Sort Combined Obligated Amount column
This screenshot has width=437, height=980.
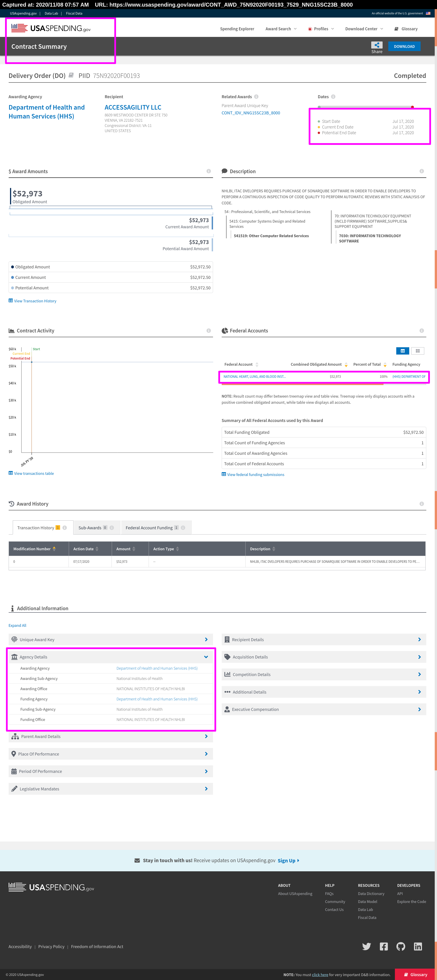pos(346,365)
